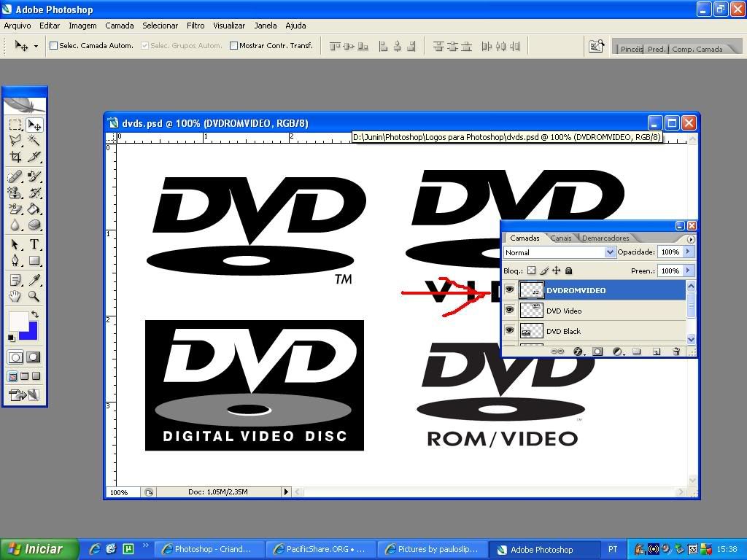Pick the Horizontal Type tool
Viewport: 747px width, 560px height.
coord(34,244)
